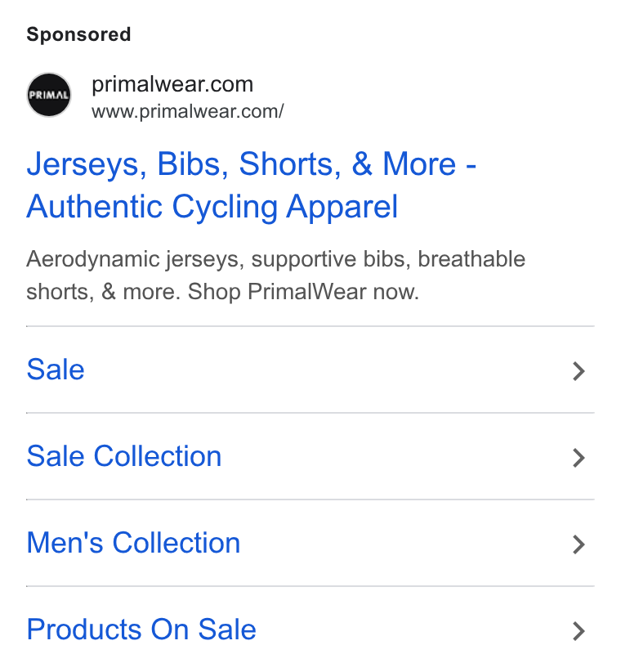
Task: Click the round PRIMAL brand logo
Action: click(49, 95)
